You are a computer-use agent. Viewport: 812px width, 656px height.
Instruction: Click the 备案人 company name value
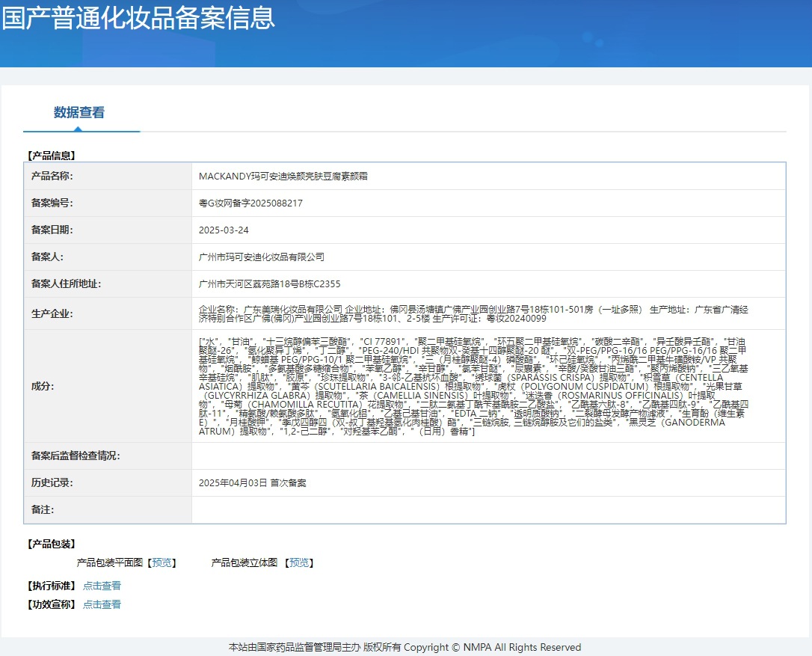(x=262, y=257)
